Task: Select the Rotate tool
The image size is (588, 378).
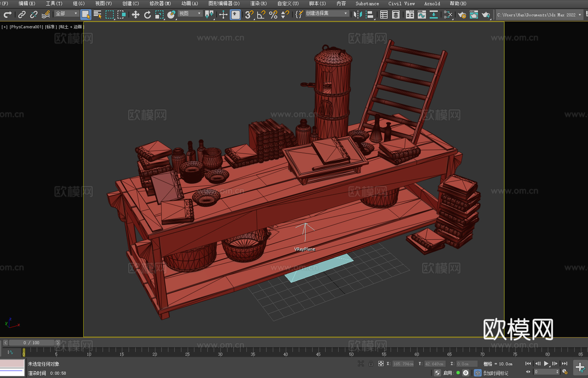Action: click(x=148, y=14)
